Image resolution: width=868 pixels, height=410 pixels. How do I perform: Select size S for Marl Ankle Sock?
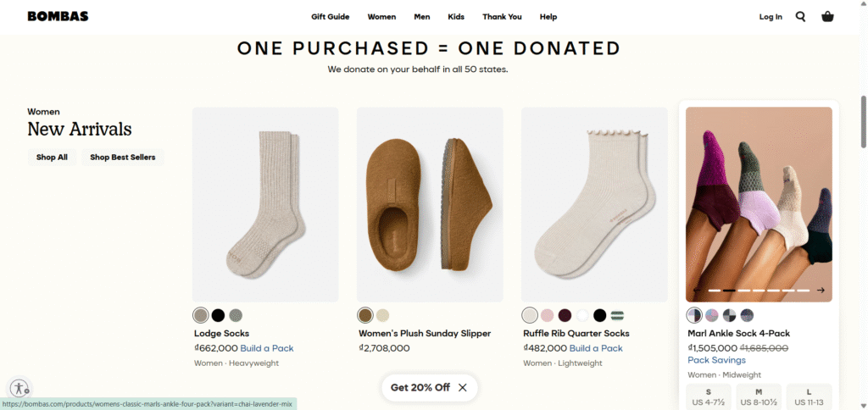[708, 396]
